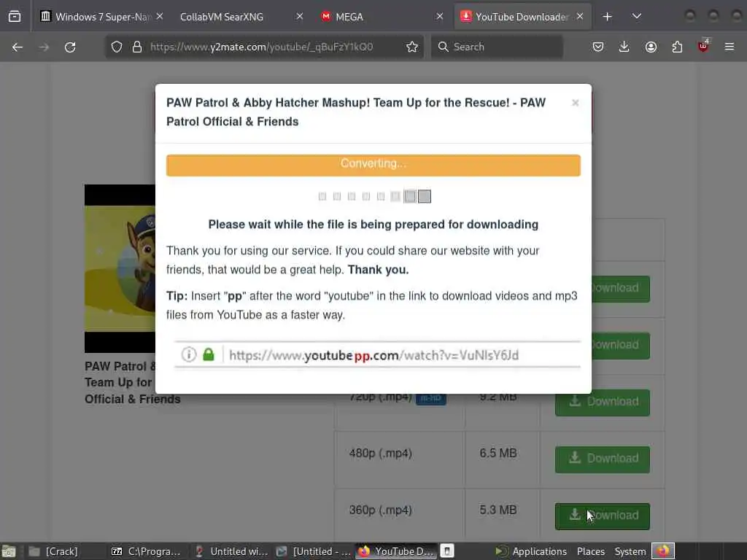Switch to the MEGA tab
747x560 pixels.
(x=379, y=17)
